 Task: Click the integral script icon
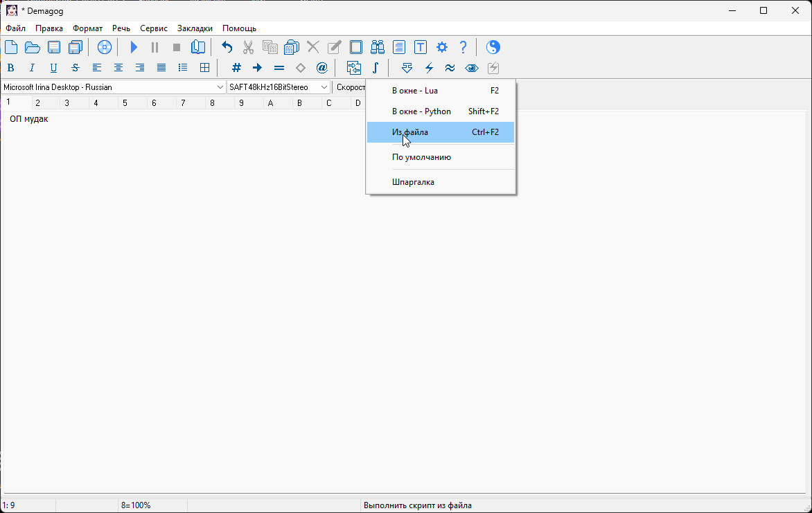(375, 68)
